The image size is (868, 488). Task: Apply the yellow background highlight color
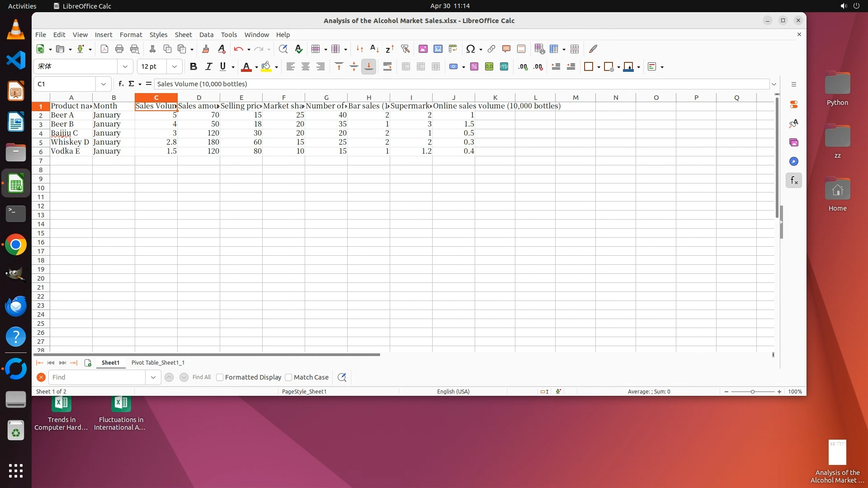[266, 66]
